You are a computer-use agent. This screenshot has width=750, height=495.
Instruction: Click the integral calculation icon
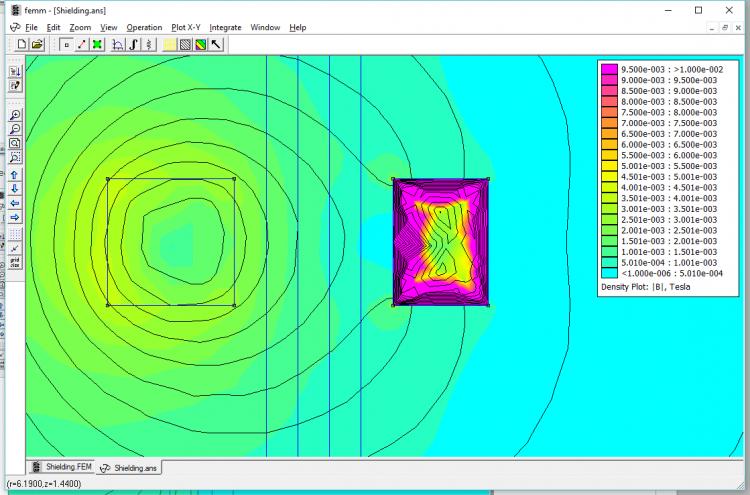(133, 44)
